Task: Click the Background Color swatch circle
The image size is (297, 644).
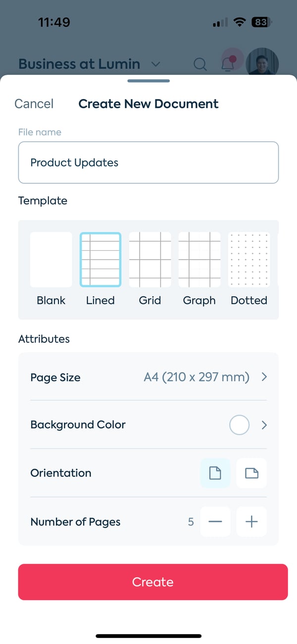Action: click(239, 425)
